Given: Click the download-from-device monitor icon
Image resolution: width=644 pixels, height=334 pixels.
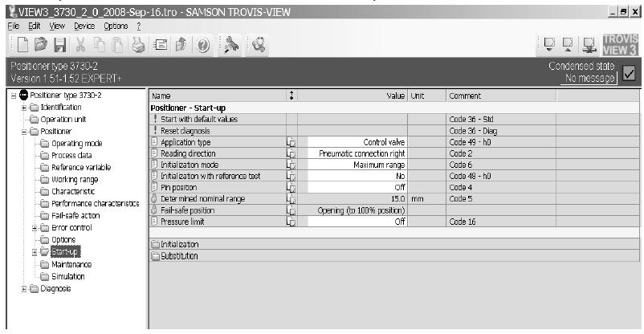Looking at the screenshot, I should click(548, 44).
